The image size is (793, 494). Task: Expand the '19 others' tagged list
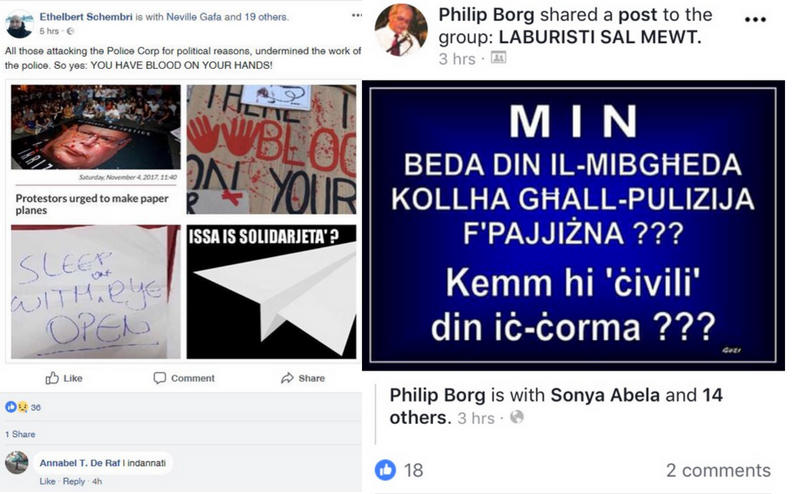(266, 17)
